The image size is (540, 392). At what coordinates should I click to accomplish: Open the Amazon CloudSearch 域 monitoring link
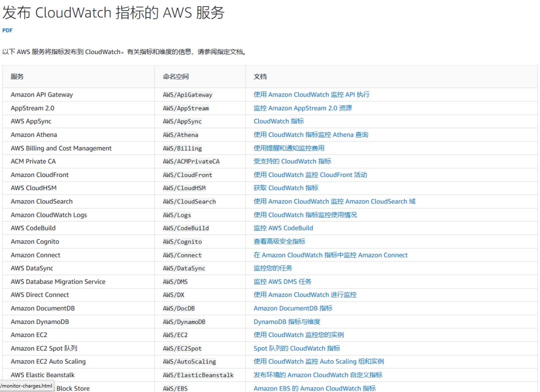[x=334, y=201]
